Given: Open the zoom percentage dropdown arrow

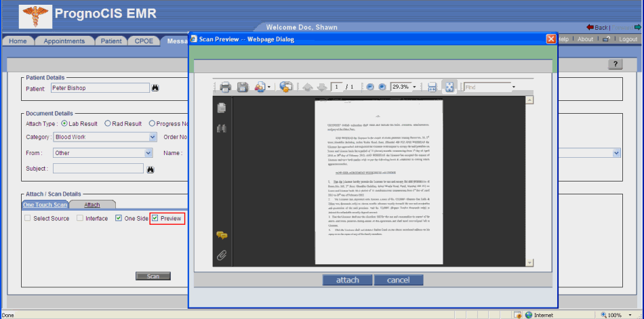Looking at the screenshot, I should (x=414, y=87).
